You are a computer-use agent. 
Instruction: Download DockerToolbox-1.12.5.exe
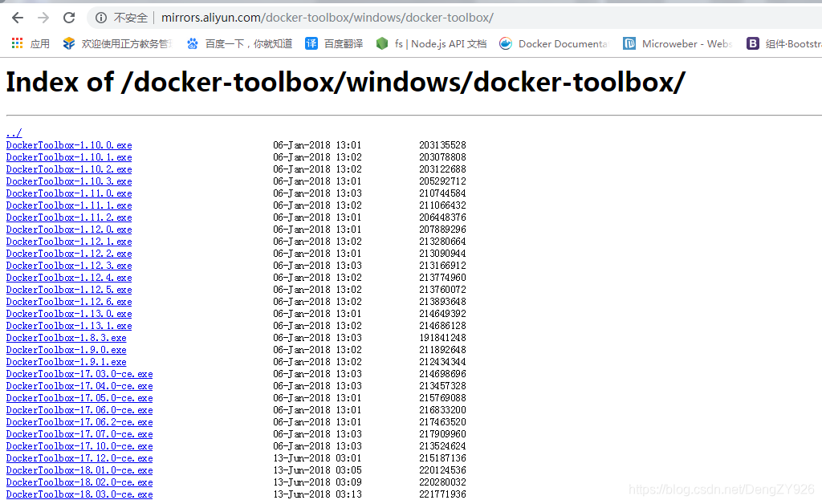(x=69, y=290)
